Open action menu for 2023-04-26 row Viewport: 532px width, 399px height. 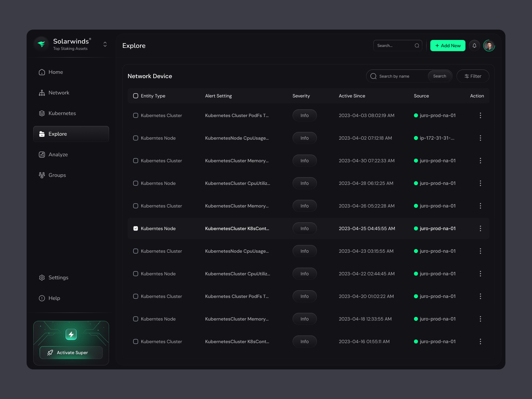(x=480, y=206)
